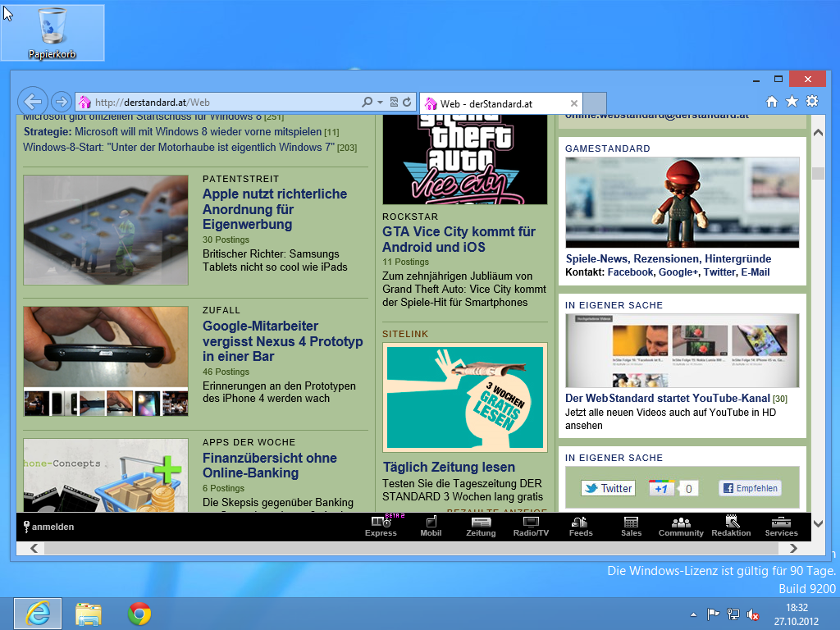Open the Action Center flag icon

pyautogui.click(x=713, y=614)
